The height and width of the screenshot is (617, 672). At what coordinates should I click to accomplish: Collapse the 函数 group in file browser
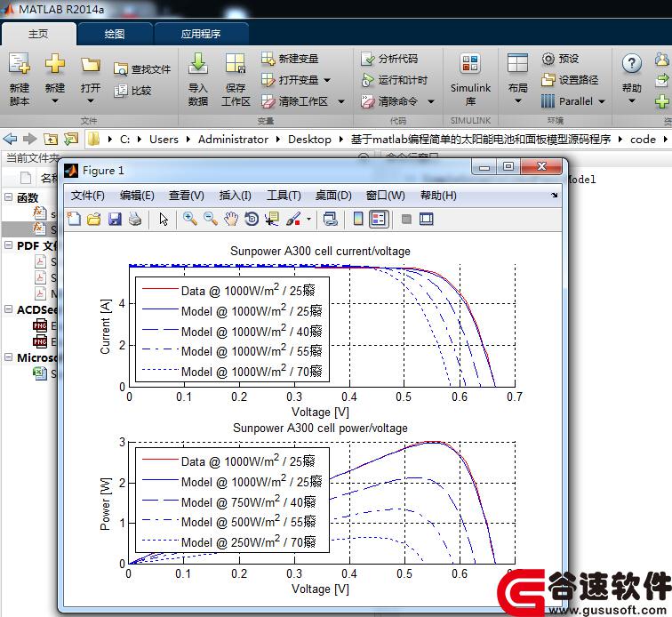click(8, 197)
